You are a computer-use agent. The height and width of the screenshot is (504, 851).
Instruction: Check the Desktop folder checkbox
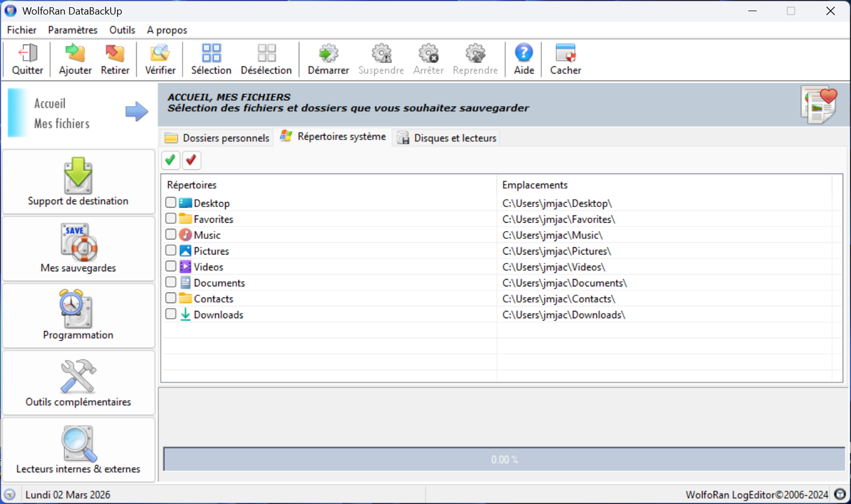coord(171,203)
